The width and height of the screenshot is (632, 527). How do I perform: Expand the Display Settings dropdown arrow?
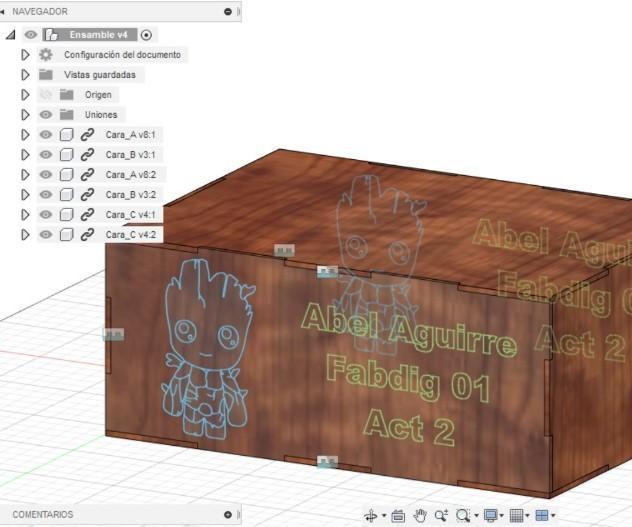click(502, 515)
